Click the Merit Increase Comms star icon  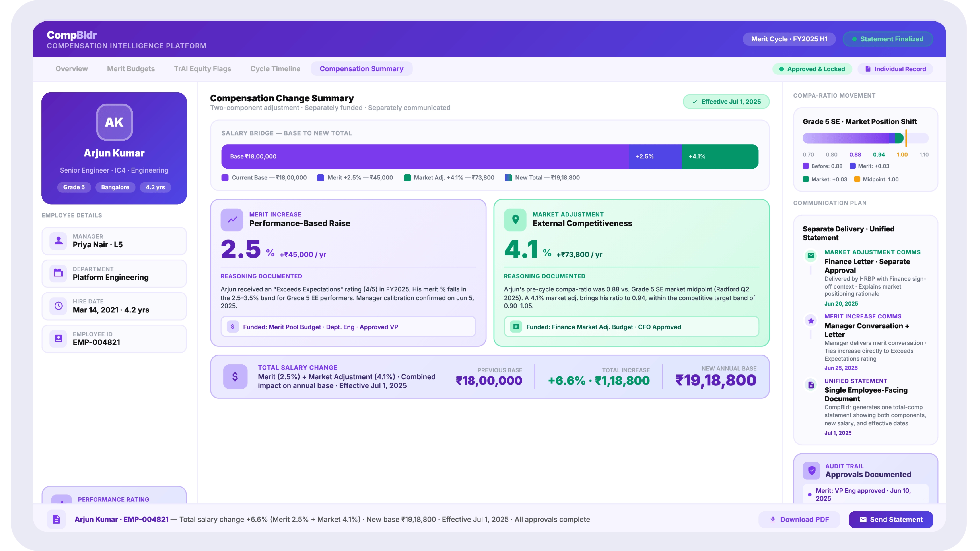point(811,321)
